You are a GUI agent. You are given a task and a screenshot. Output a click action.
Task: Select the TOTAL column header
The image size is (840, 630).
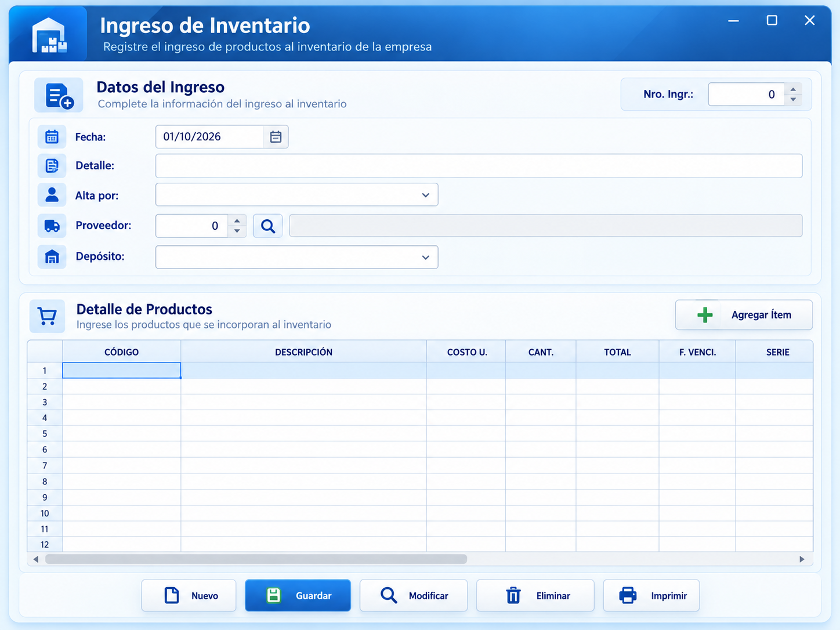click(x=618, y=352)
